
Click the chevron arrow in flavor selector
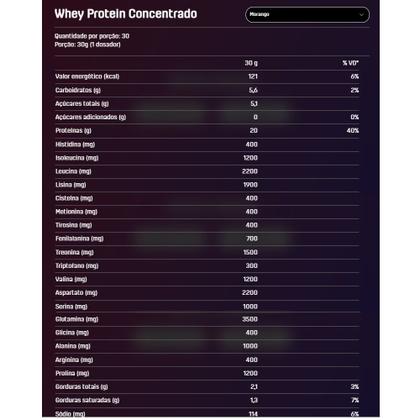click(361, 15)
